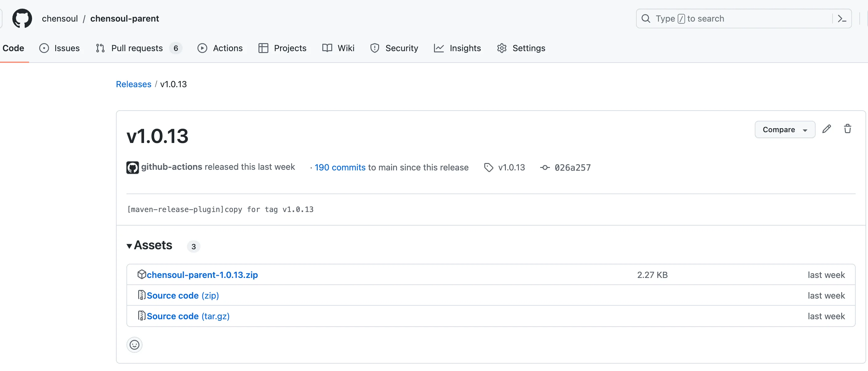The height and width of the screenshot is (371, 868).
Task: Download Source code (zip)
Action: 183,295
